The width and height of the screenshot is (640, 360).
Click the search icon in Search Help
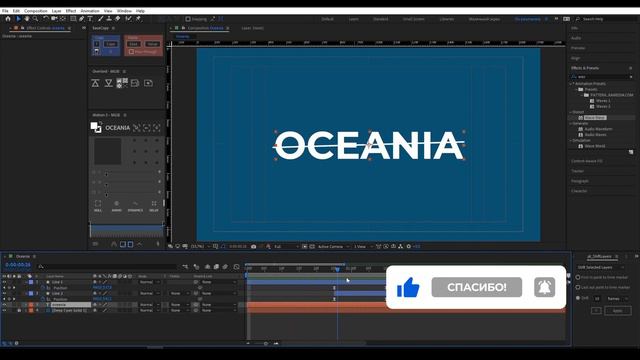click(x=578, y=19)
